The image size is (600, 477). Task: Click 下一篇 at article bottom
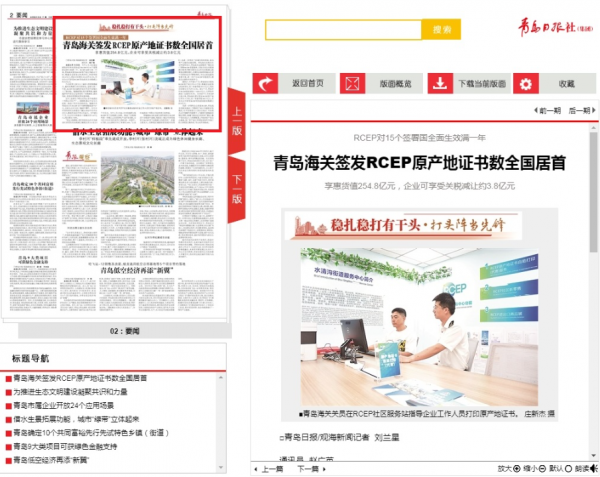pos(308,468)
